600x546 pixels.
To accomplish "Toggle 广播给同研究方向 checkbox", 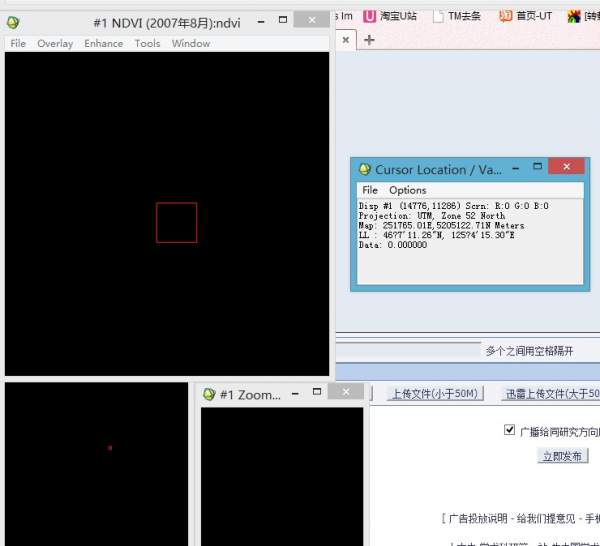I will [x=509, y=430].
